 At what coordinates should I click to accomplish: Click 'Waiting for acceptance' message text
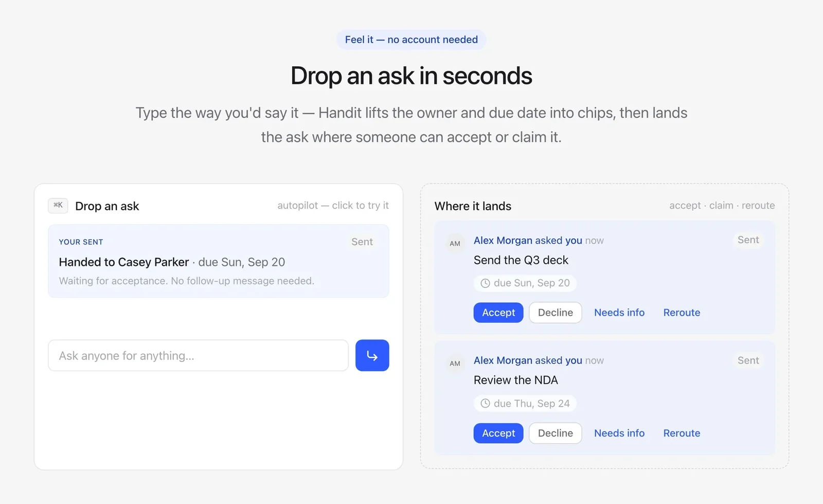coord(186,281)
